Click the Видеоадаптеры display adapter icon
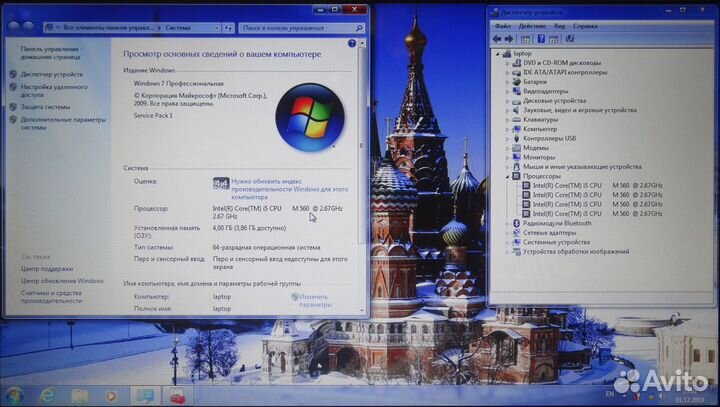This screenshot has width=720, height=407. (516, 91)
